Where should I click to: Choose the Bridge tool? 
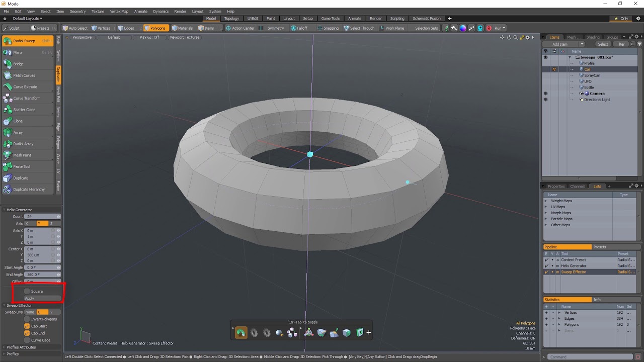click(x=28, y=64)
